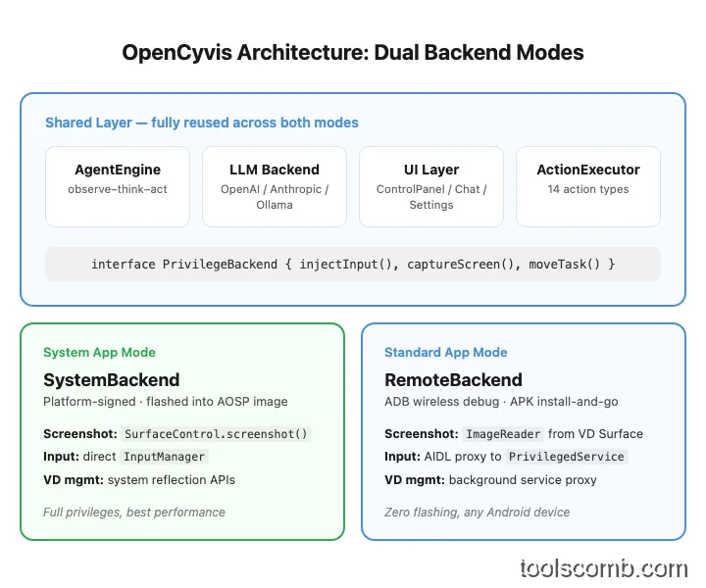The width and height of the screenshot is (706, 588).
Task: Select the LLM Backend card
Action: pos(275,186)
